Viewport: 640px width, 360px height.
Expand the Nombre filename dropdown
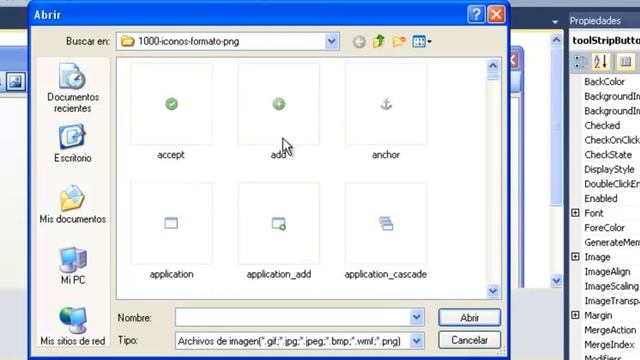(x=416, y=317)
